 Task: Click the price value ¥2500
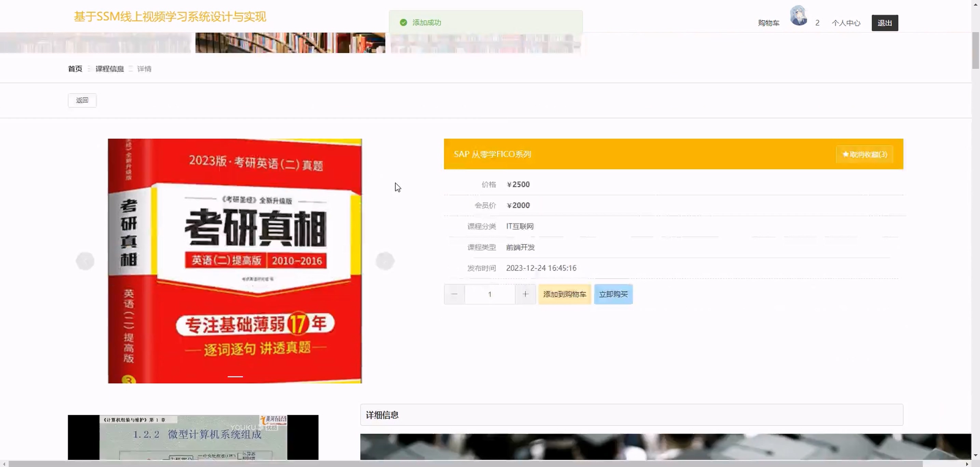pyautogui.click(x=518, y=184)
